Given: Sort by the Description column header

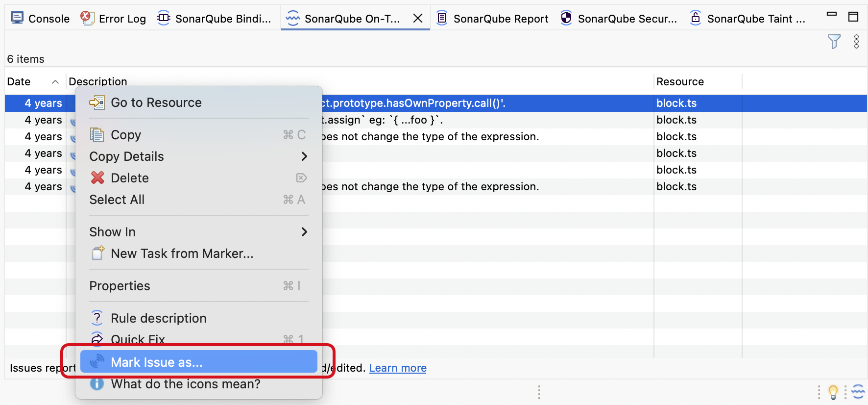Looking at the screenshot, I should (98, 81).
